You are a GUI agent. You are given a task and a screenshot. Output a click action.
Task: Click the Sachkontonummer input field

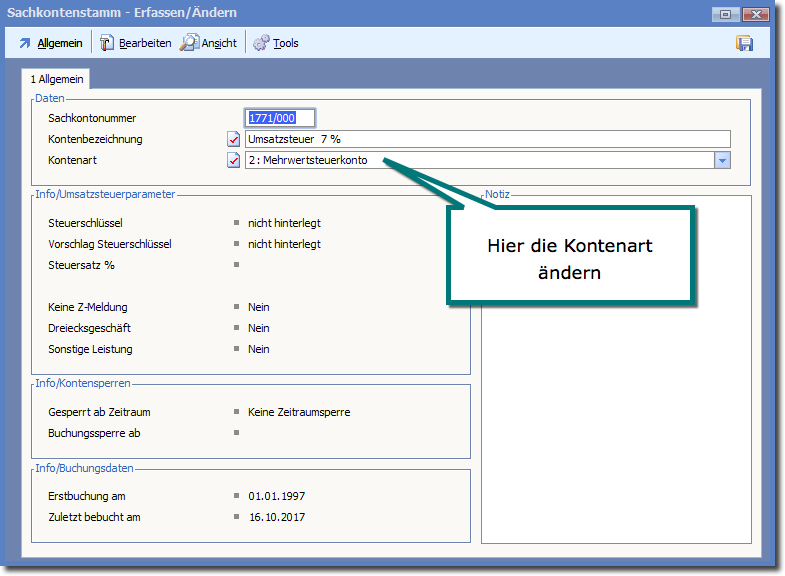pyautogui.click(x=280, y=118)
